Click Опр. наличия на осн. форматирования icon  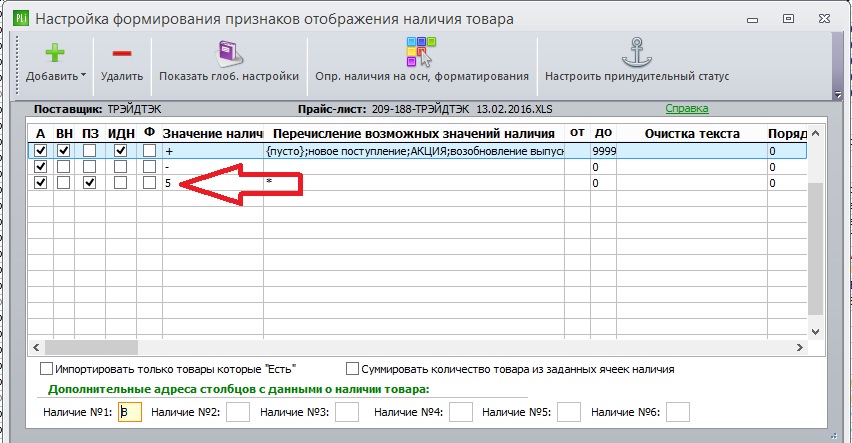click(x=422, y=52)
